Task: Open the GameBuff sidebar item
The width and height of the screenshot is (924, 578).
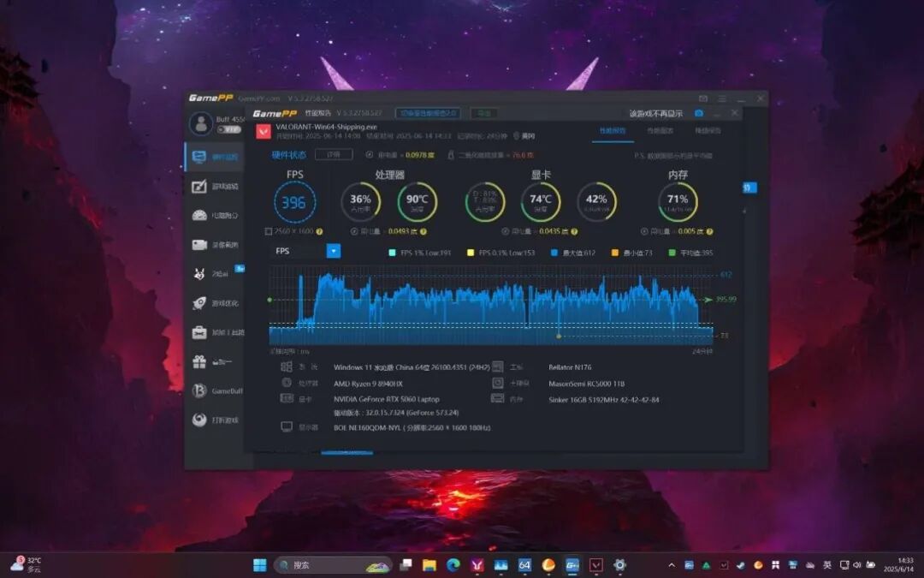Action: click(216, 390)
